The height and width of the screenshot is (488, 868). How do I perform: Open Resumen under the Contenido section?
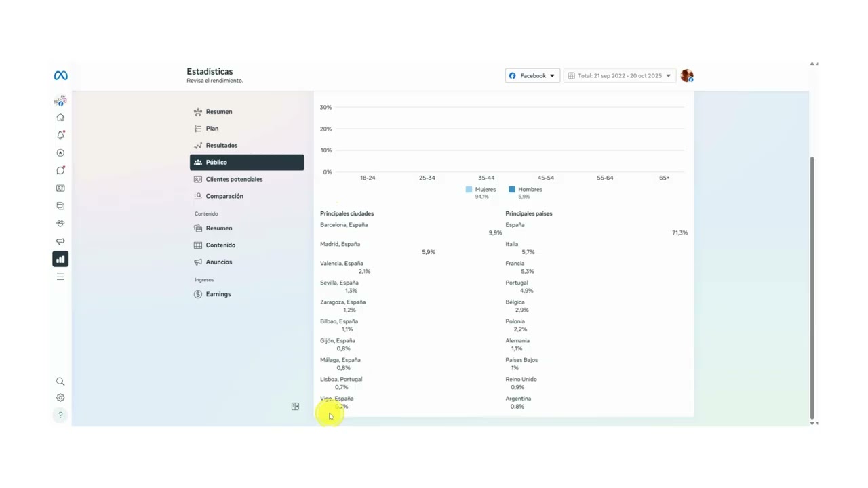tap(247, 228)
